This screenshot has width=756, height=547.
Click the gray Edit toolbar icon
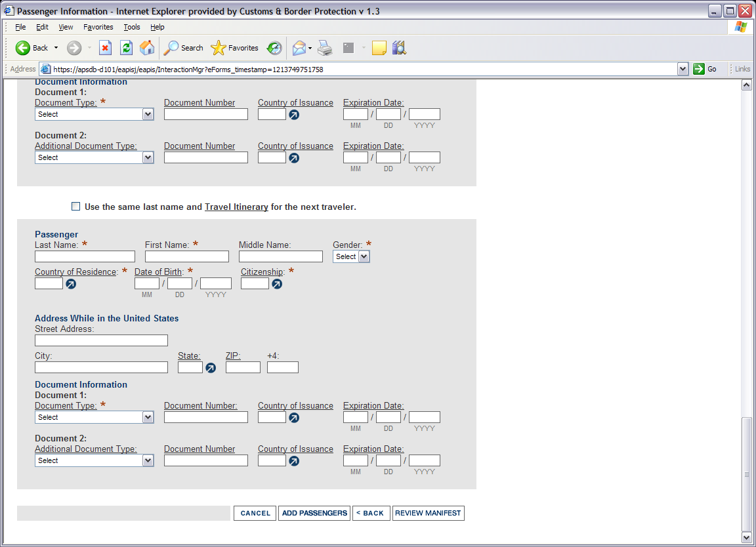(348, 48)
